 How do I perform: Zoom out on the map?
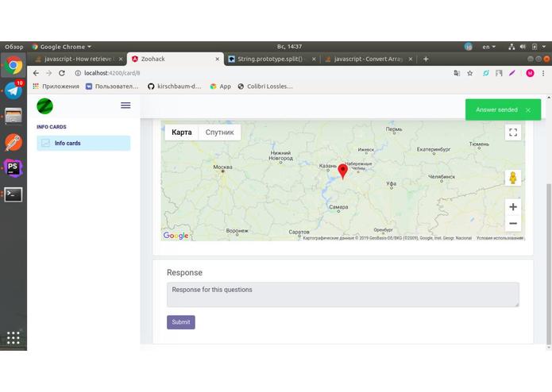tap(513, 223)
